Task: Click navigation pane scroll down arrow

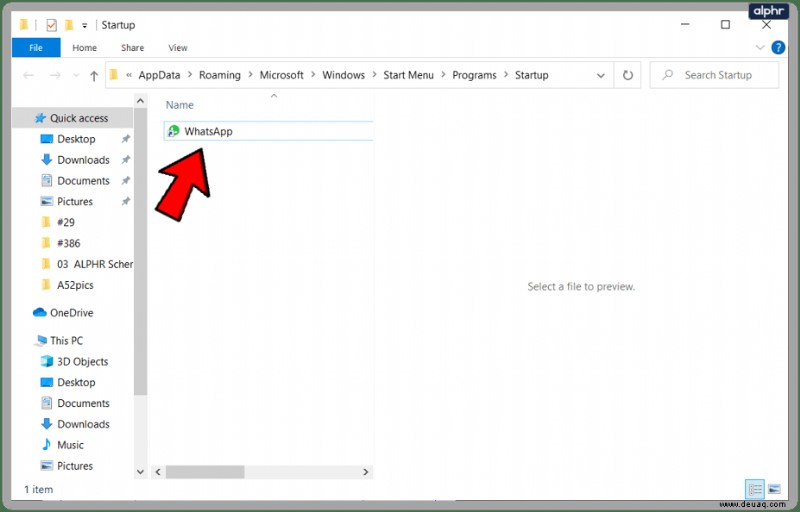Action: (x=140, y=472)
